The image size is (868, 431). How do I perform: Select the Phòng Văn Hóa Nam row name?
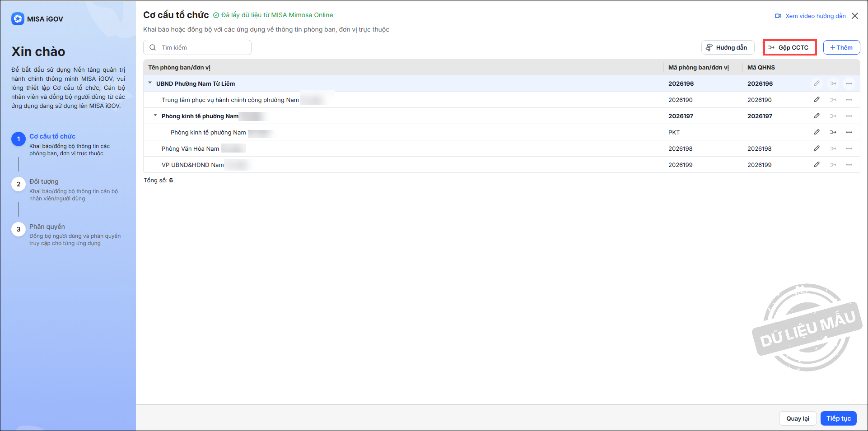190,148
